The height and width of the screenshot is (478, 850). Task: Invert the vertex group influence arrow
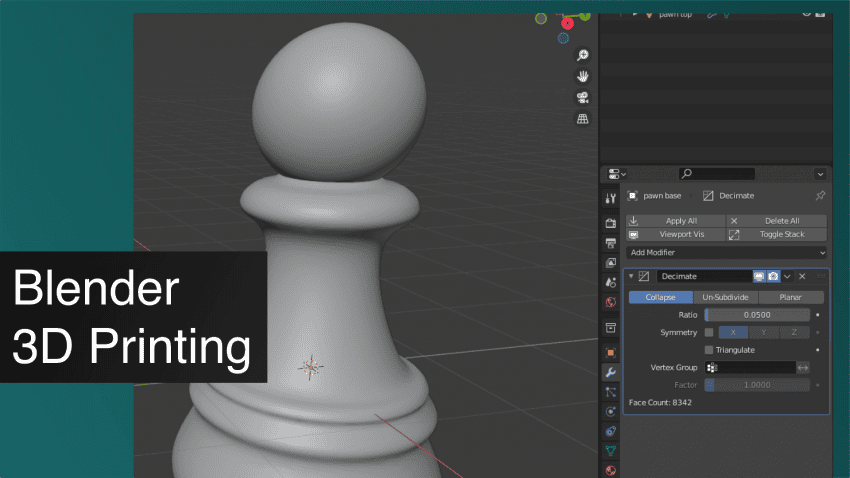pyautogui.click(x=803, y=367)
